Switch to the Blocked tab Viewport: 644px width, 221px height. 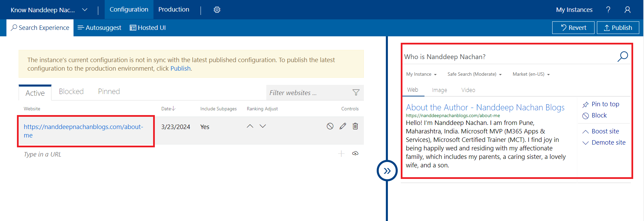point(71,92)
